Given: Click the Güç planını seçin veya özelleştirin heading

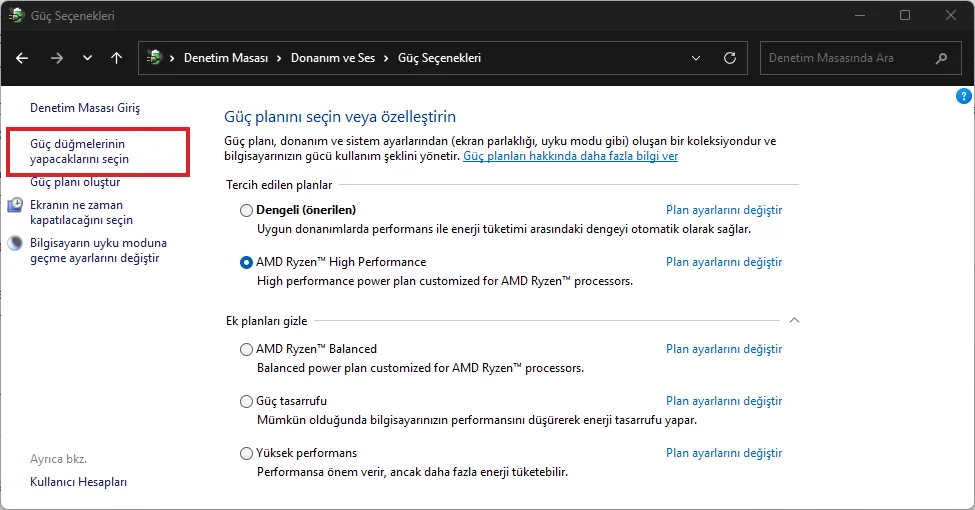Looking at the screenshot, I should click(x=340, y=117).
